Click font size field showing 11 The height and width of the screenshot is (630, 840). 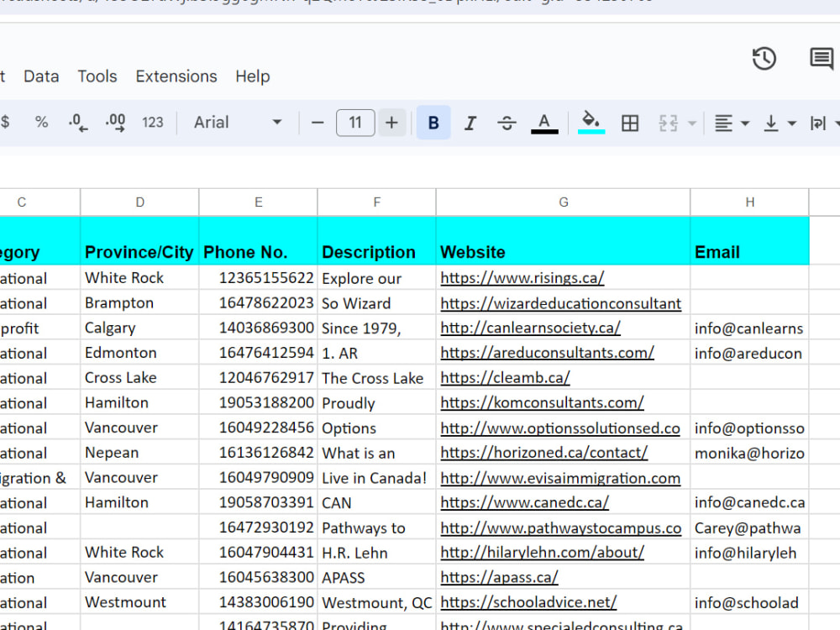(355, 123)
